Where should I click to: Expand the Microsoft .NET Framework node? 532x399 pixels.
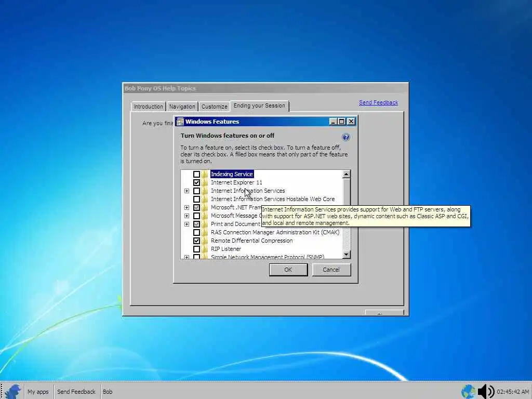point(187,208)
